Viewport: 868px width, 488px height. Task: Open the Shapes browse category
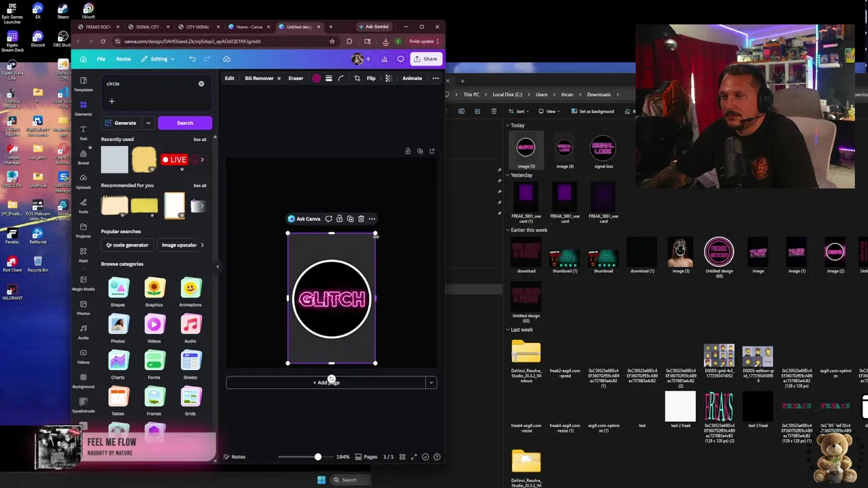tap(118, 291)
